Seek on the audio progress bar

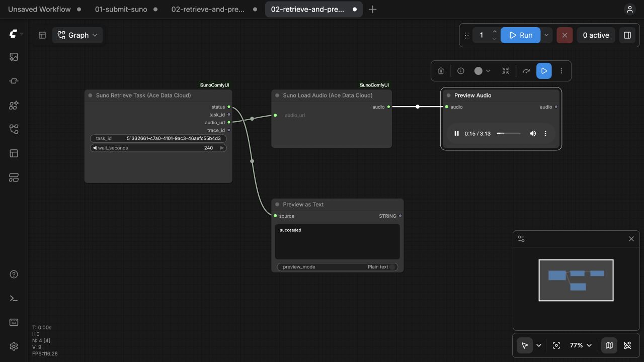tap(509, 134)
